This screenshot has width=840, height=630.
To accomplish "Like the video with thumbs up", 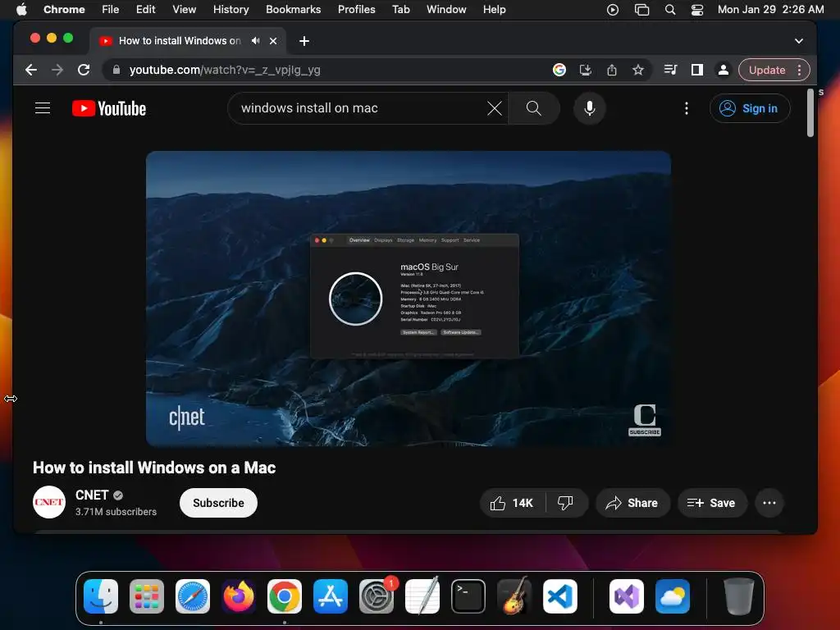I will click(513, 503).
